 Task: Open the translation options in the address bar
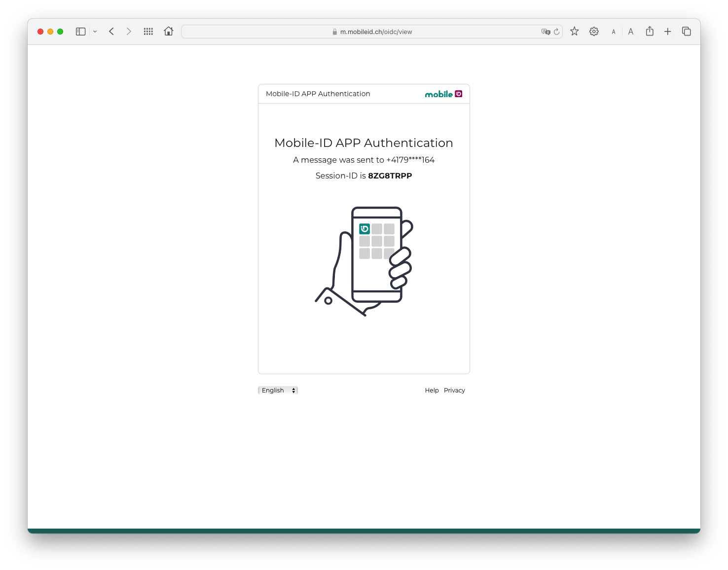pos(546,31)
